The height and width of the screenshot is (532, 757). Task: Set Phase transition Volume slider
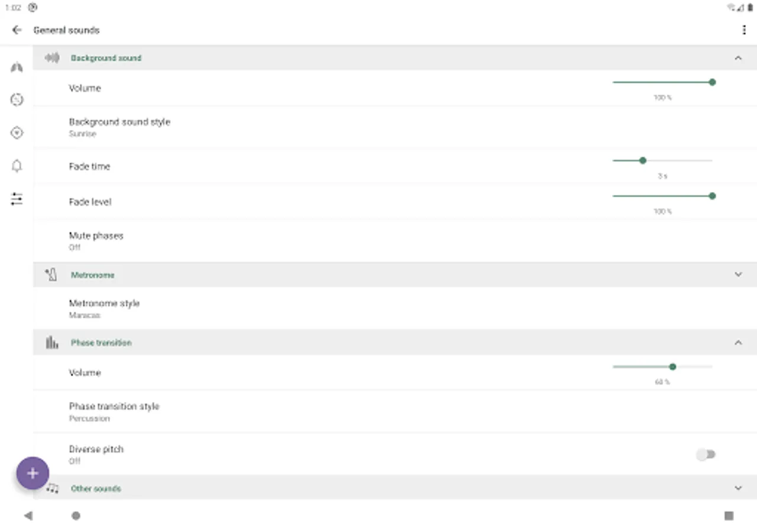click(x=662, y=366)
